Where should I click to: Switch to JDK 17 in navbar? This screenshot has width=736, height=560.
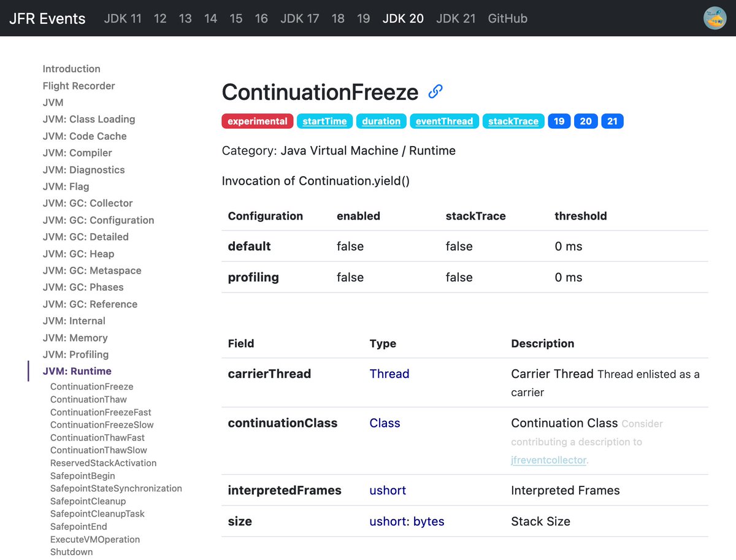click(x=300, y=18)
